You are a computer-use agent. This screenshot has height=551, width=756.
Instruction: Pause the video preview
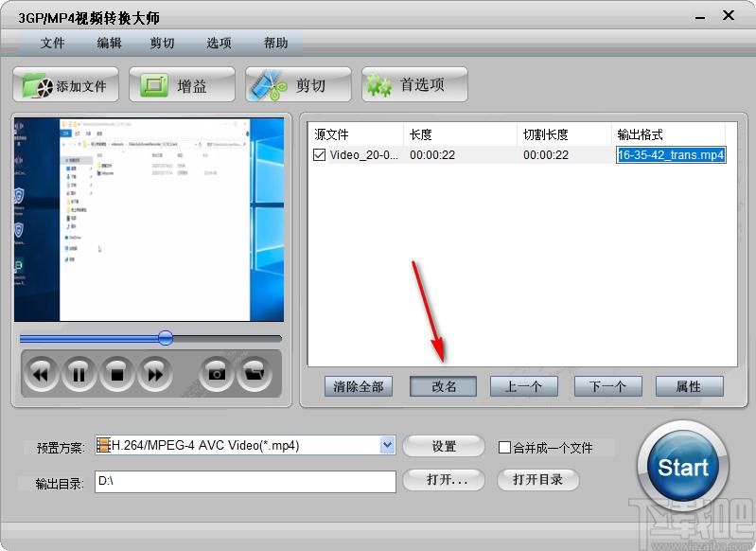(x=79, y=374)
